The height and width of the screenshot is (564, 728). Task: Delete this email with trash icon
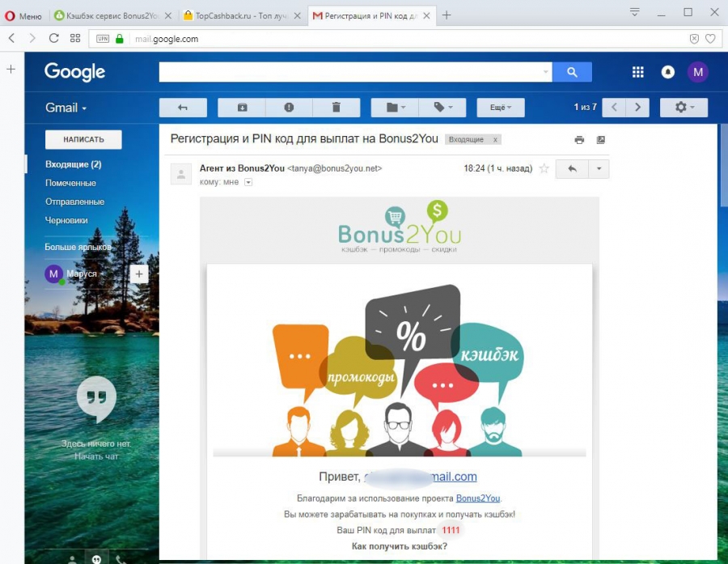(x=336, y=108)
